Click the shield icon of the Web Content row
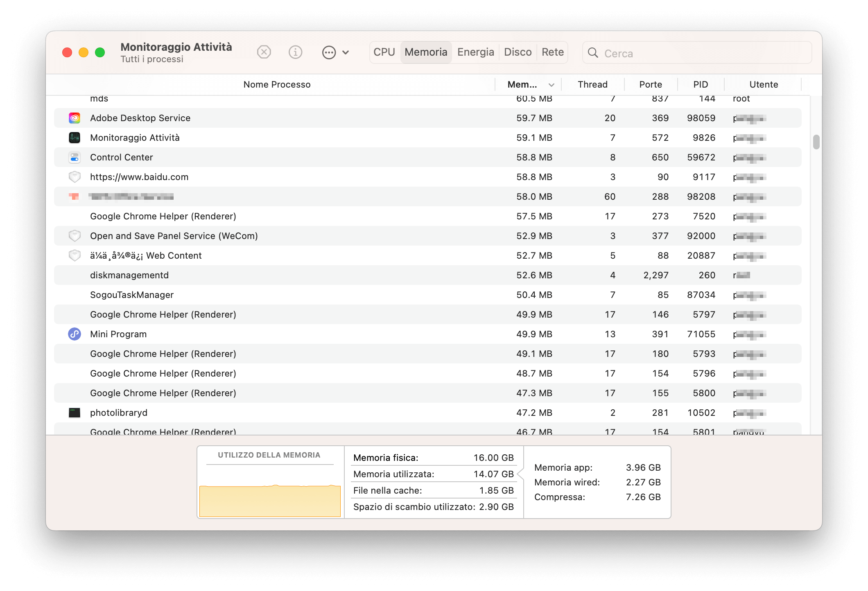868x591 pixels. [75, 255]
